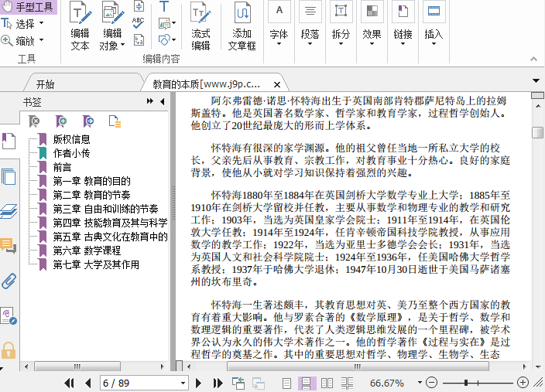Open bookmark 第三章 自由和训练的节奏

pos(105,209)
